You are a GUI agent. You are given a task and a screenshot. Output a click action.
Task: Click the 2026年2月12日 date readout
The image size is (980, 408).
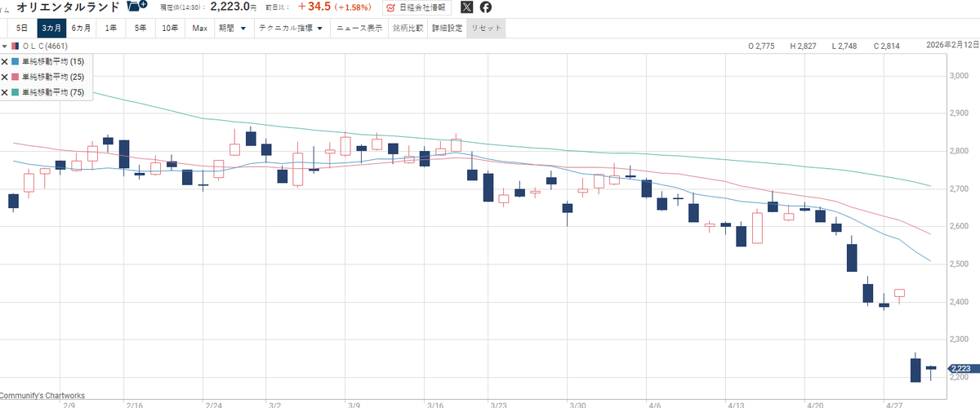(x=953, y=46)
